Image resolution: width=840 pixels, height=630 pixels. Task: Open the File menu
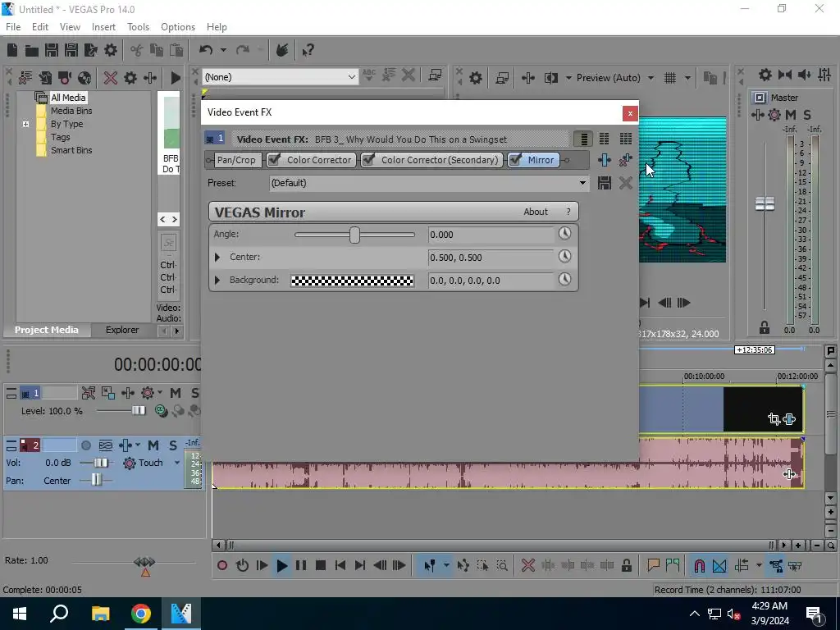coord(13,27)
